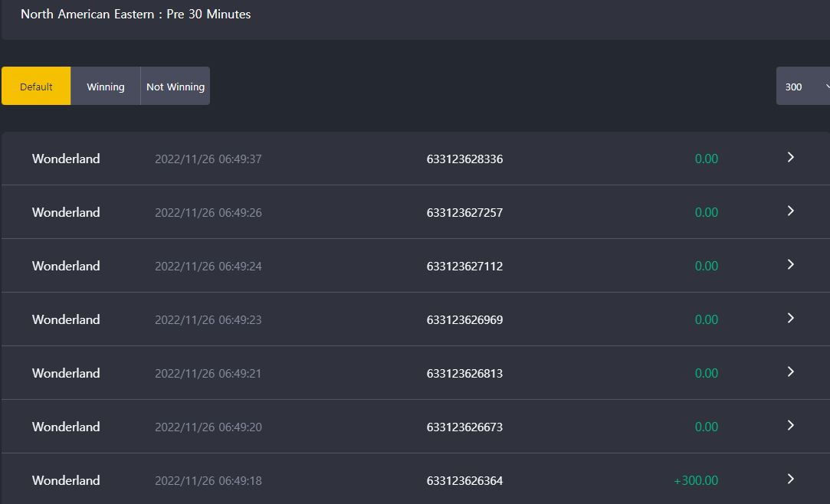Select Wonderland in the 06:49:37 row
The height and width of the screenshot is (504, 830).
click(66, 159)
